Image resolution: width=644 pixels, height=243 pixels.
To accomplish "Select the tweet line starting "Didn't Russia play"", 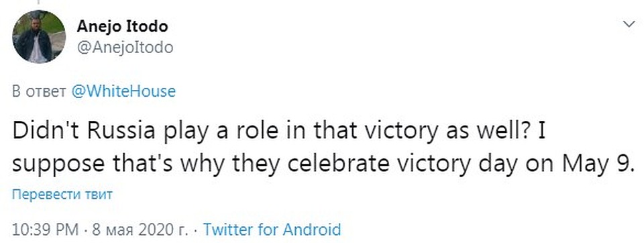I will coord(280,131).
